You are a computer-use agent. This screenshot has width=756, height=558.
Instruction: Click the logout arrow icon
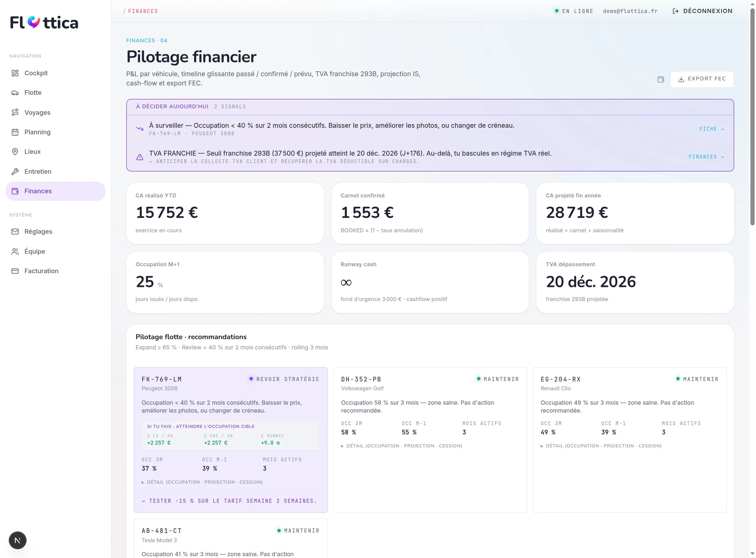675,11
